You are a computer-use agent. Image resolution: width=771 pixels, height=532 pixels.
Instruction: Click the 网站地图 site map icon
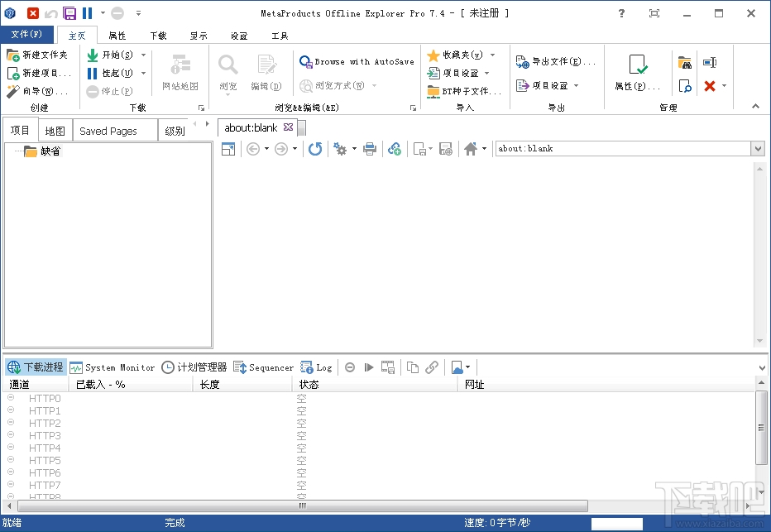180,72
